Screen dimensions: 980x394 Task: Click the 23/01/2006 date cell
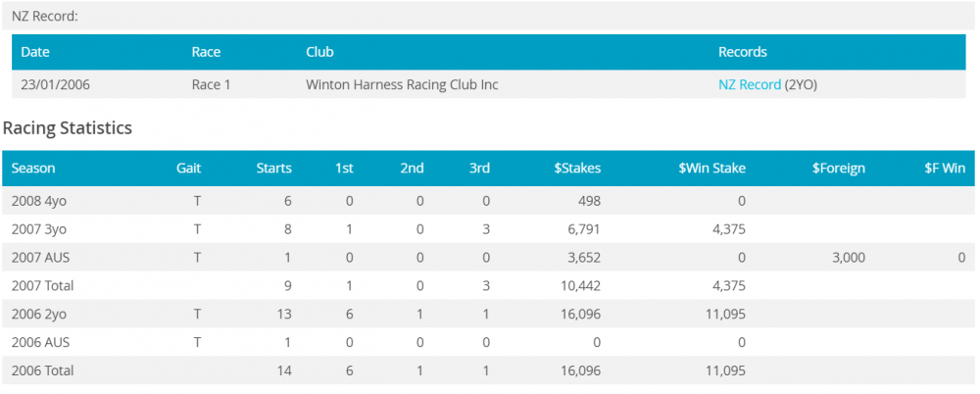point(56,84)
